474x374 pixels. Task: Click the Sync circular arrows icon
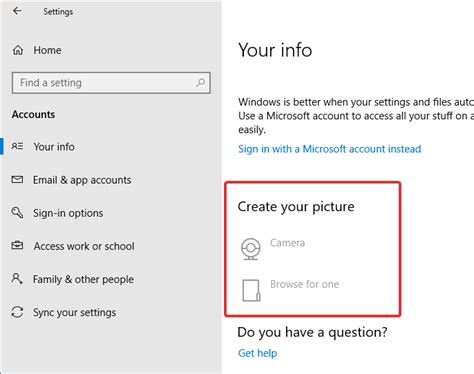coord(17,312)
